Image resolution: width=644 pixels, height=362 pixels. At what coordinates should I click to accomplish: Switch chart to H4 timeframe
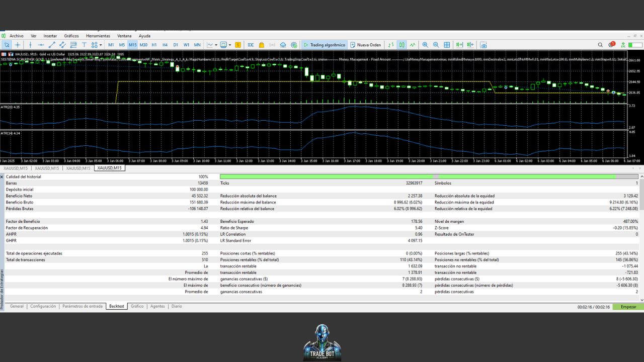165,45
